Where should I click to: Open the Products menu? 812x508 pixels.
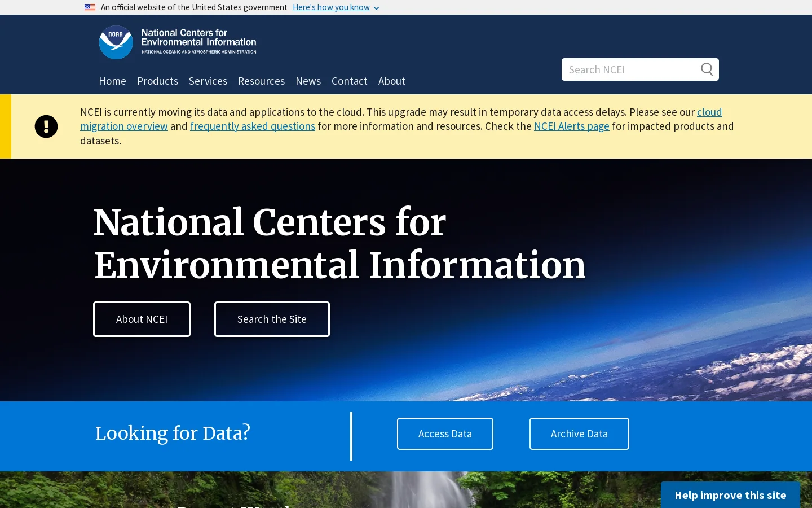coord(157,81)
